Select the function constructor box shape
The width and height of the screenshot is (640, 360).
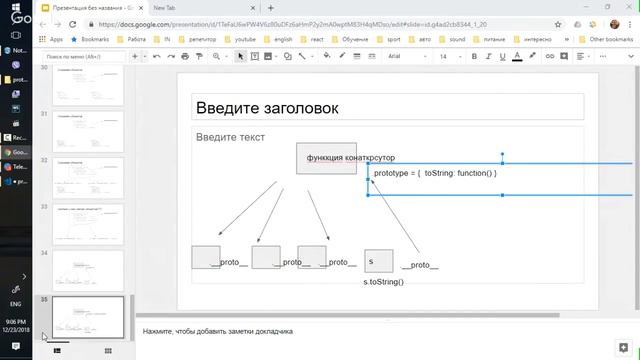coord(327,158)
